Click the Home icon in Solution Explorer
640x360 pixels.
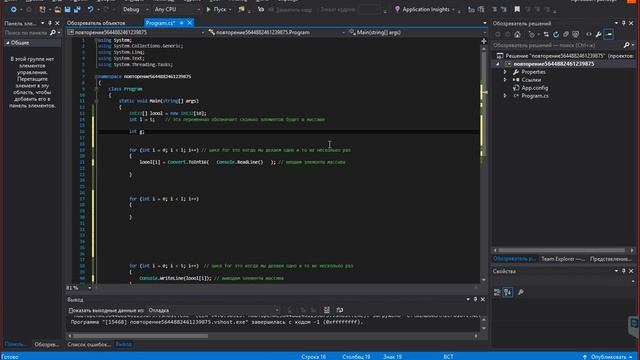click(x=518, y=35)
